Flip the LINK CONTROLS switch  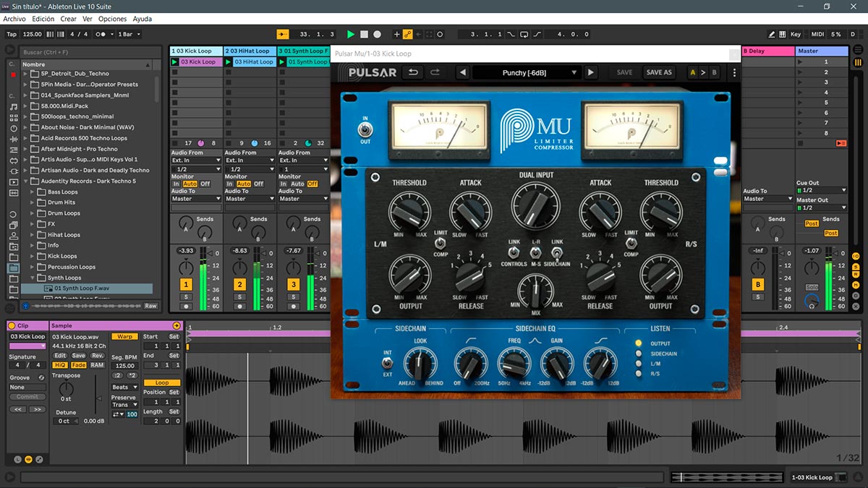[514, 252]
